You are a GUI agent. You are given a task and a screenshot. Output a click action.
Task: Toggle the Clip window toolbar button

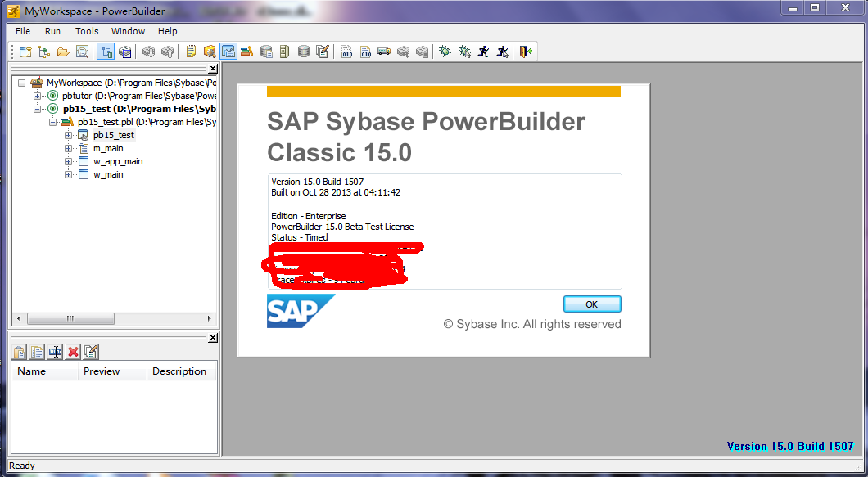click(228, 52)
